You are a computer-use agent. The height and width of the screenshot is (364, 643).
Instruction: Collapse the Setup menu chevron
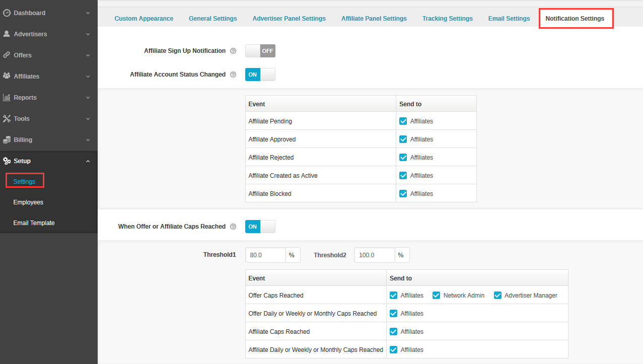(88, 161)
